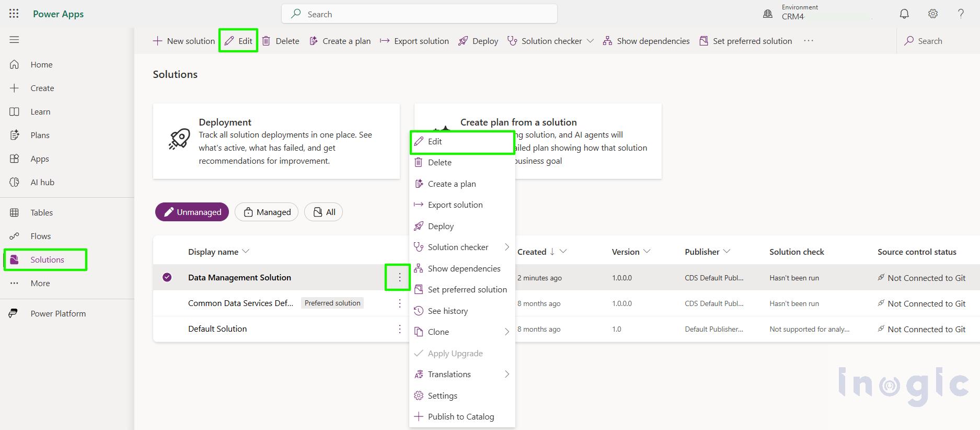Choose See history in context menu
The height and width of the screenshot is (430, 980).
(462, 311)
